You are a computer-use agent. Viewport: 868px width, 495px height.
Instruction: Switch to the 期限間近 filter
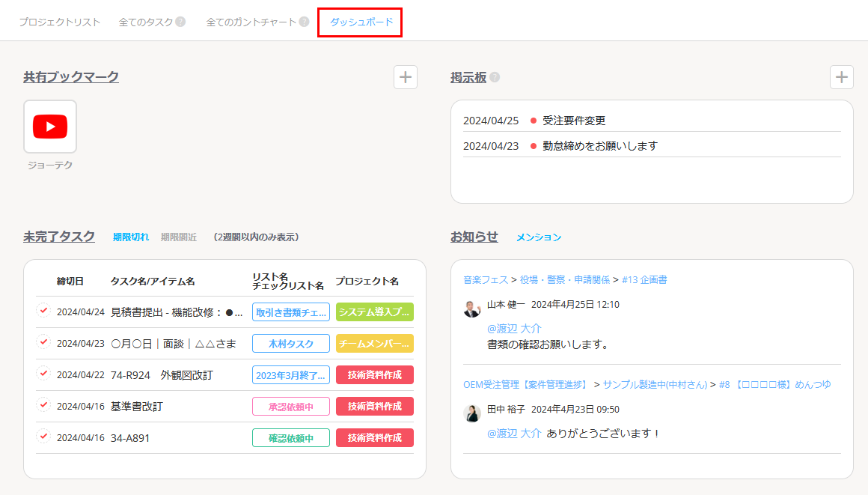coord(179,236)
